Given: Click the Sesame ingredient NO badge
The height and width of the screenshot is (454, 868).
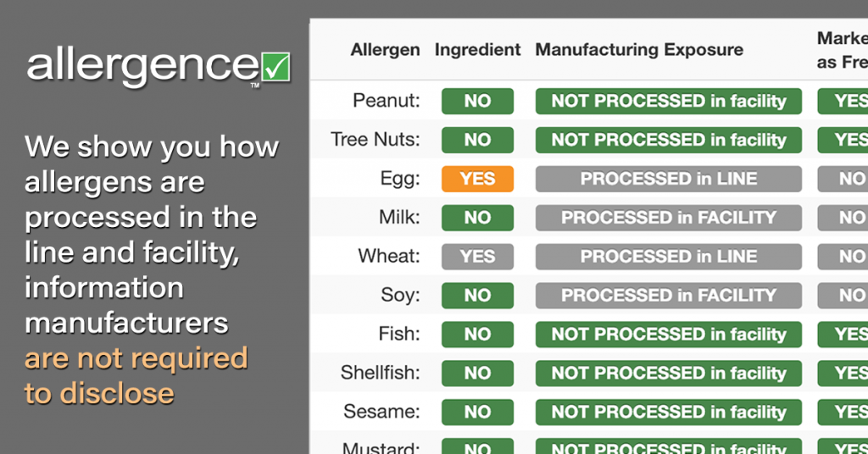Looking at the screenshot, I should coord(477,412).
